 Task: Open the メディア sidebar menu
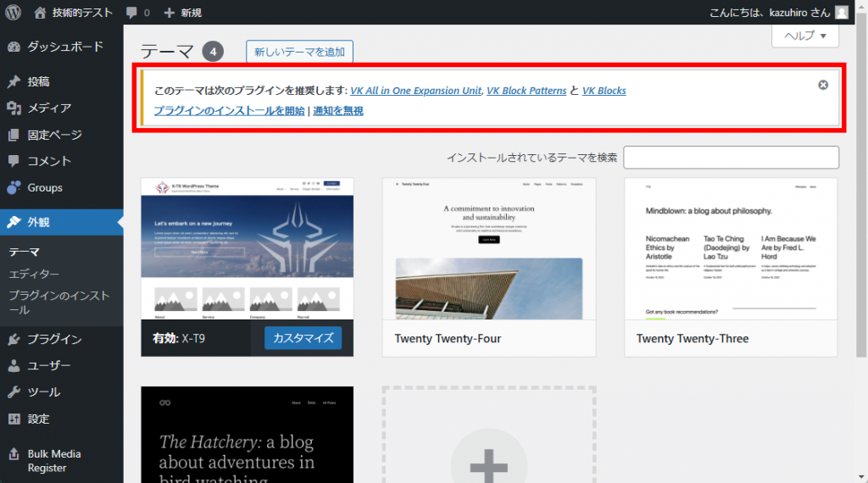click(x=48, y=108)
